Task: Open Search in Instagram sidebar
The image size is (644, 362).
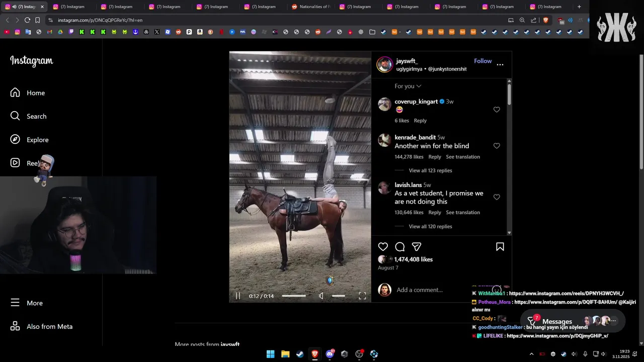Action: (x=29, y=116)
